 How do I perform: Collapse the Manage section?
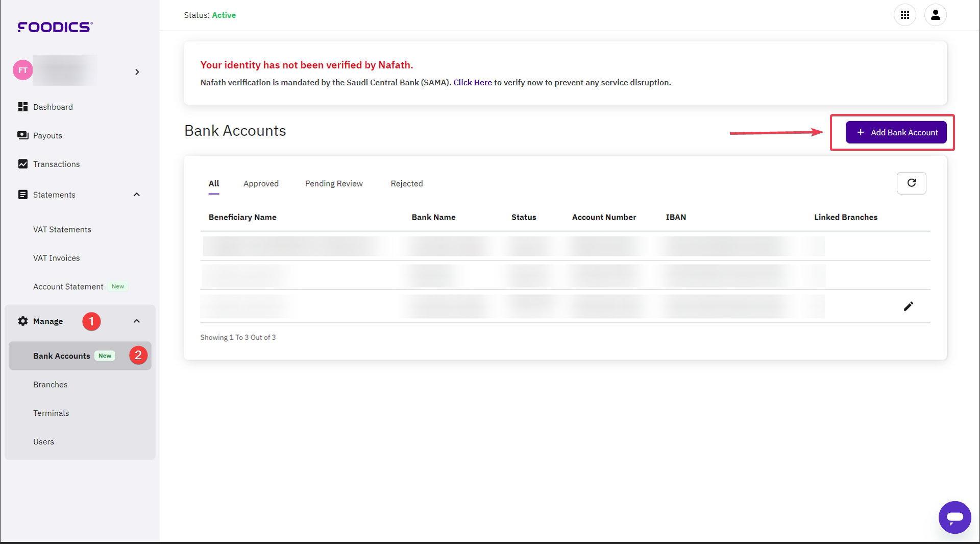click(x=136, y=321)
